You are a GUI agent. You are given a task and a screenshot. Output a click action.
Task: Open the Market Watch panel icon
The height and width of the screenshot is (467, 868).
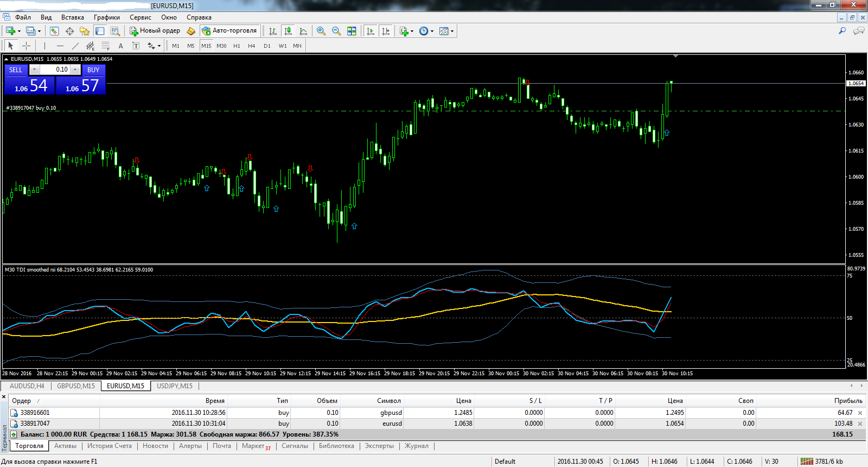(54, 31)
